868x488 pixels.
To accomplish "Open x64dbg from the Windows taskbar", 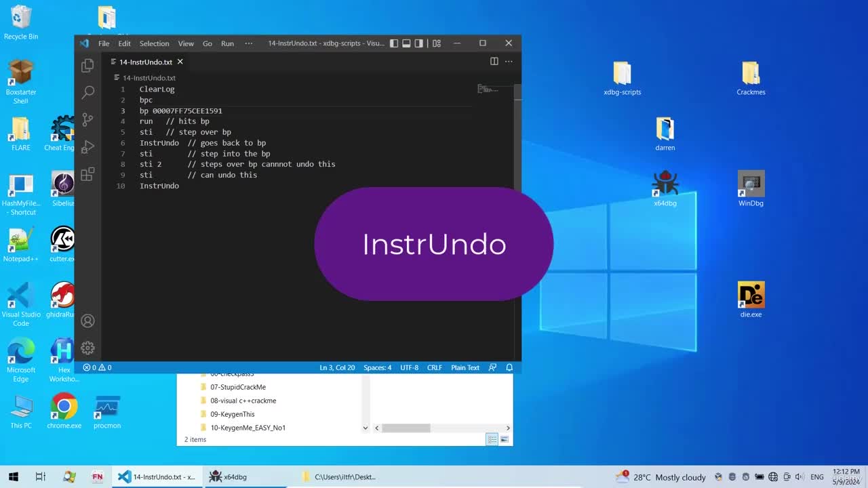I will [228, 476].
